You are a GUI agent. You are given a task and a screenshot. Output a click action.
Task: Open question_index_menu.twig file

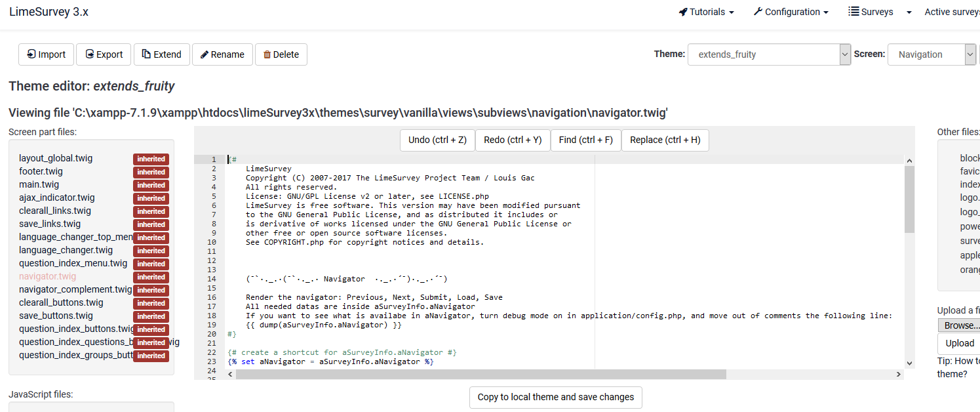73,263
